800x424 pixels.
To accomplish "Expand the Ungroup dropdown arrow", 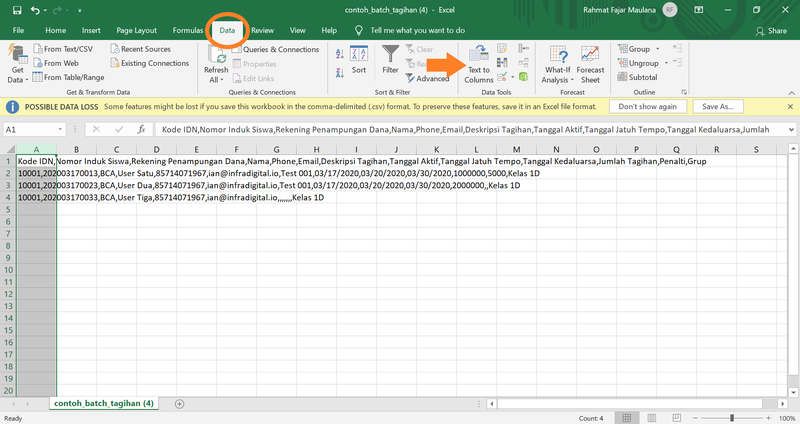I will [666, 63].
